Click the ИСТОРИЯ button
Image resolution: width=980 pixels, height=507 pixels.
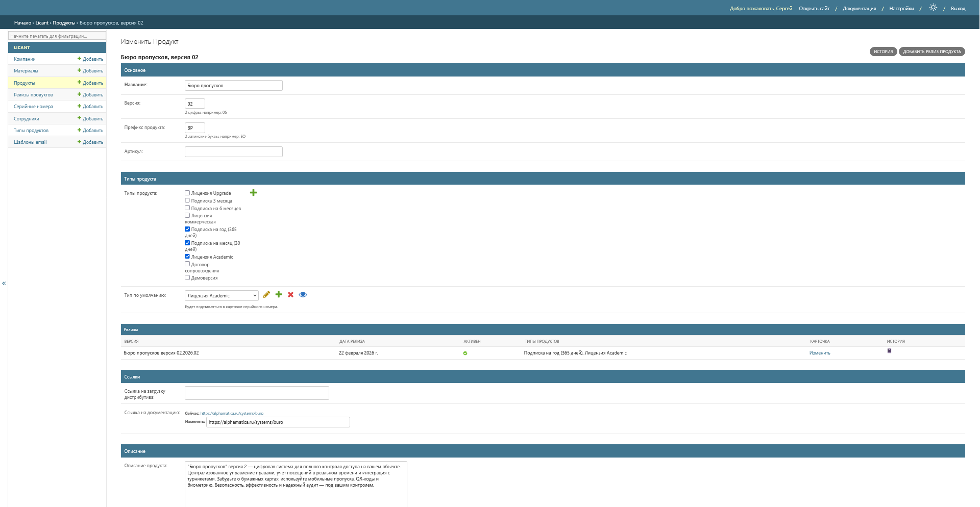pyautogui.click(x=883, y=52)
